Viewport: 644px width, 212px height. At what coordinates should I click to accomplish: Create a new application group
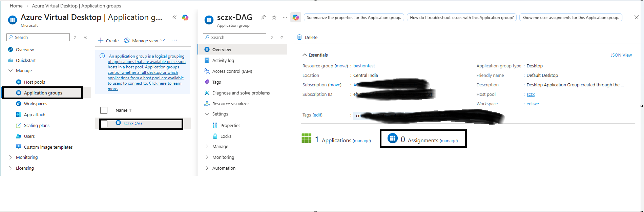pyautogui.click(x=108, y=41)
